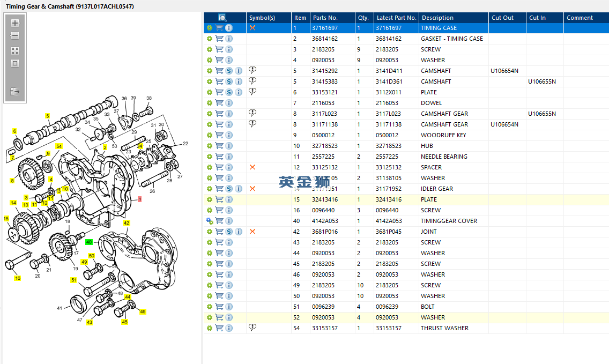Add PLATE 33153121 to cart
This screenshot has height=364, width=609.
[219, 92]
